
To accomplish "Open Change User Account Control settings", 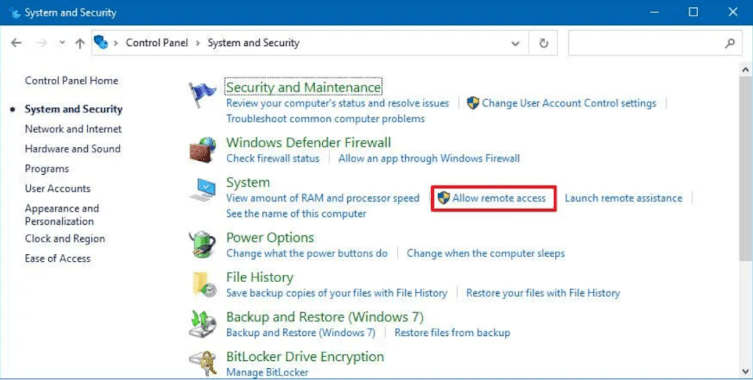I will tap(569, 103).
